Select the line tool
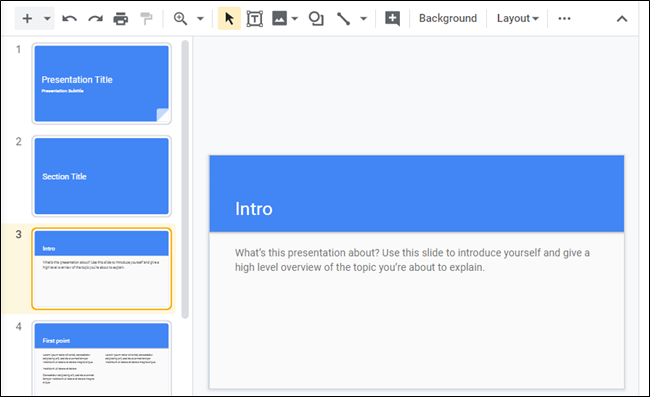 click(344, 19)
